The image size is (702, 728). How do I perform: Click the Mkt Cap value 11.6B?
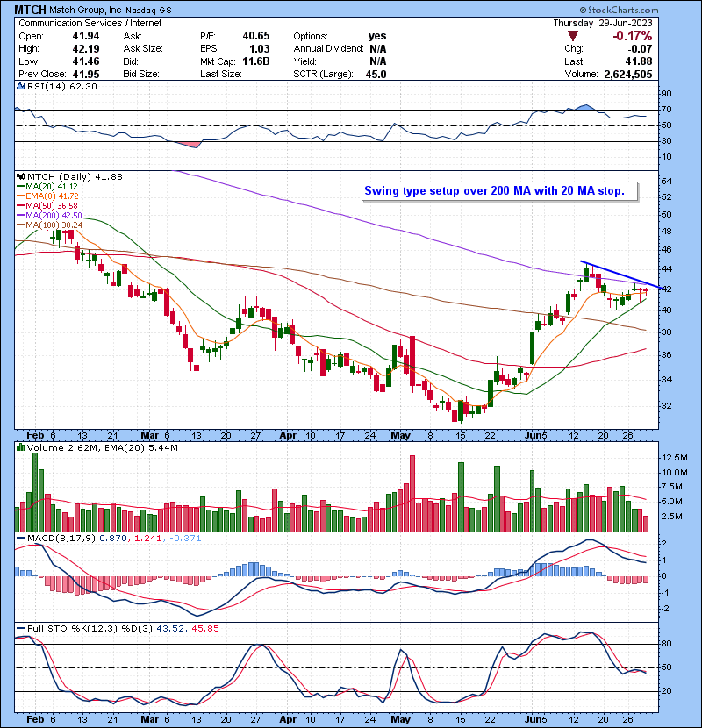coord(256,61)
